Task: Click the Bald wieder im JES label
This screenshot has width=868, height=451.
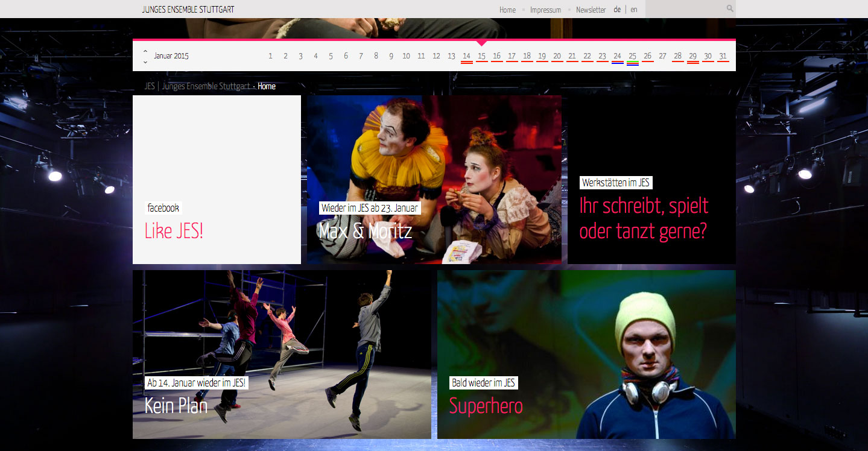Action: [x=483, y=383]
